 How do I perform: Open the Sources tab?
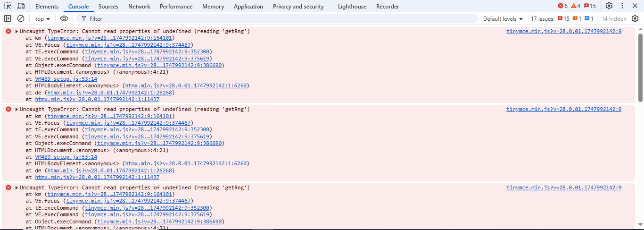click(x=108, y=7)
